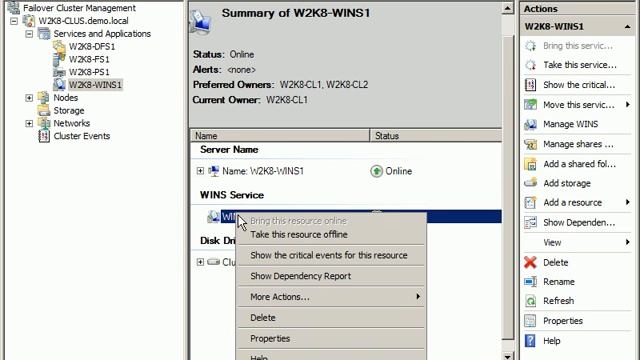Click the W2K8-PS1 print server icon
Image resolution: width=640 pixels, height=360 pixels.
[59, 72]
